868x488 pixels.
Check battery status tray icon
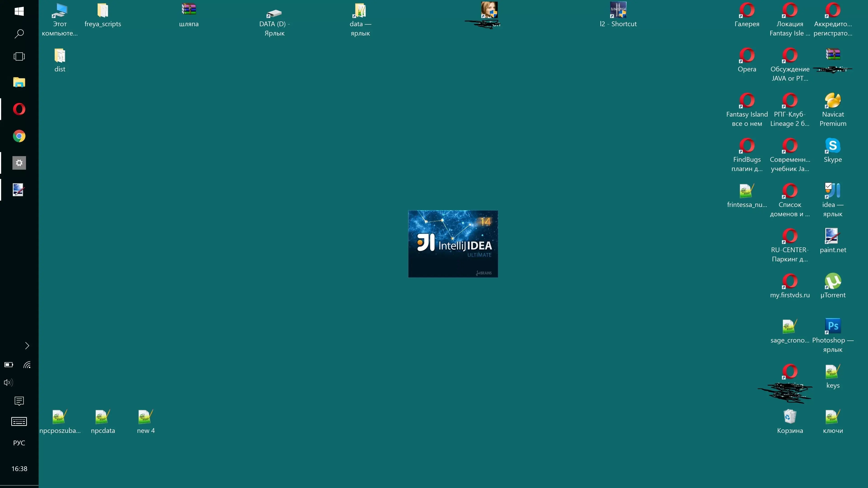click(9, 364)
